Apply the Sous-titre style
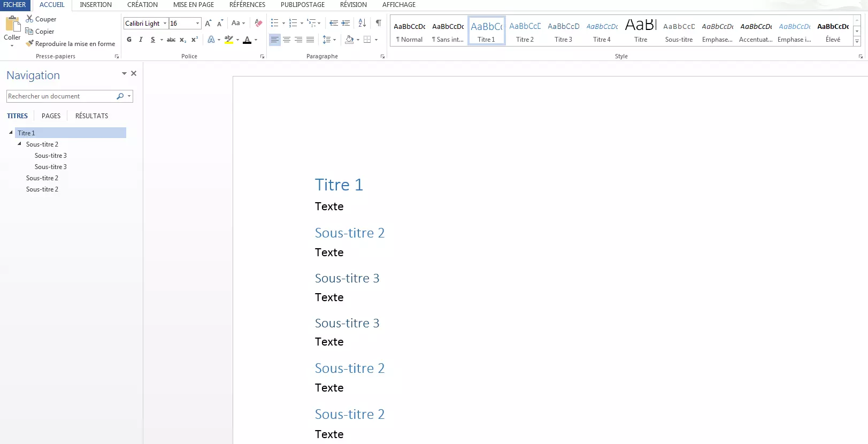Image resolution: width=868 pixels, height=444 pixels. tap(679, 31)
